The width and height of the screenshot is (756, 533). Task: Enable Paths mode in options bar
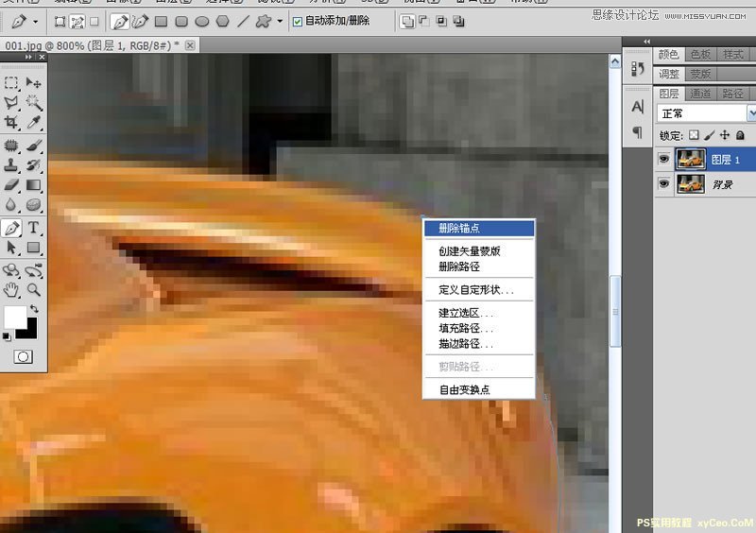click(x=77, y=21)
